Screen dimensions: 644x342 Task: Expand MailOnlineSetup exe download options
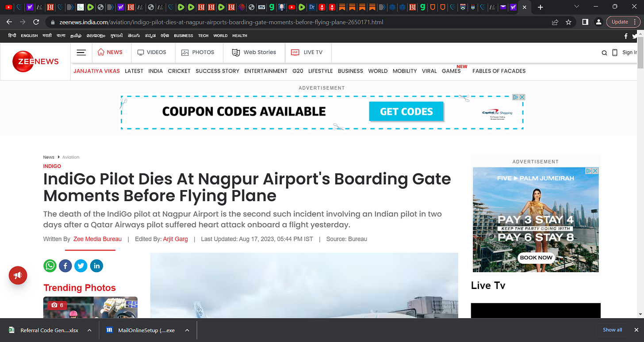(187, 330)
